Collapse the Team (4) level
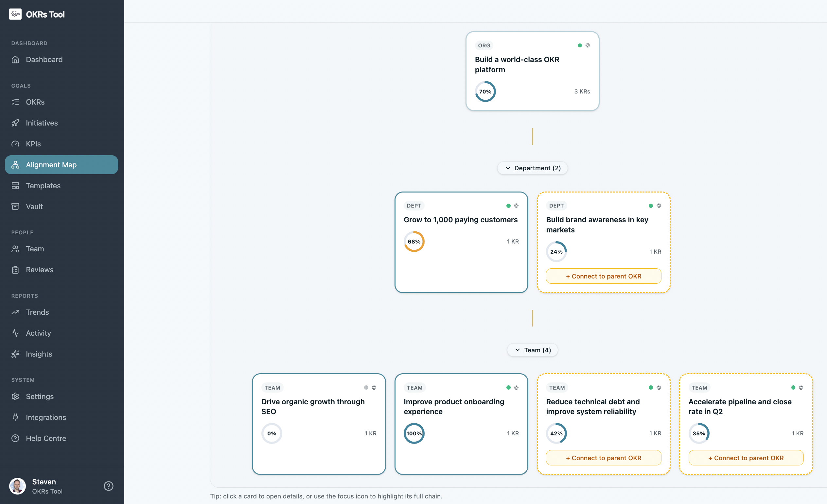Screen dimensions: 827x504 pos(532,350)
